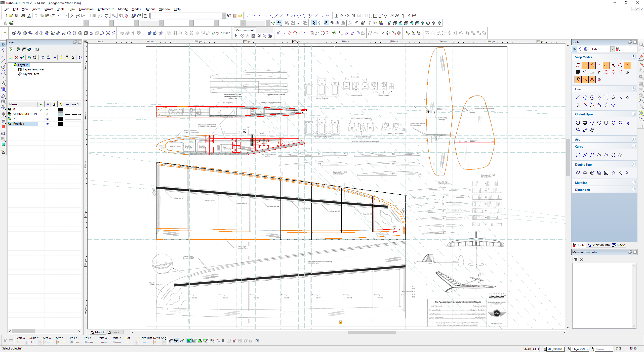Screen dimensions: 644x352
Task: Click the Undo arrow icon
Action: [60, 16]
